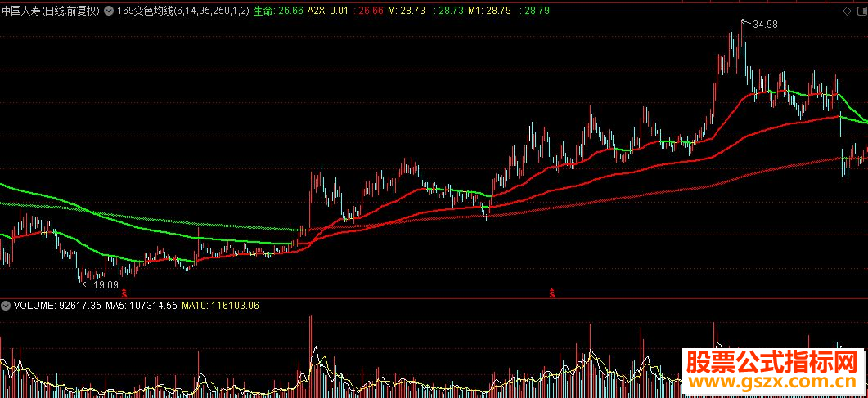Click the diamond icon at chart top-right
This screenshot has width=868, height=398.
pyautogui.click(x=847, y=11)
